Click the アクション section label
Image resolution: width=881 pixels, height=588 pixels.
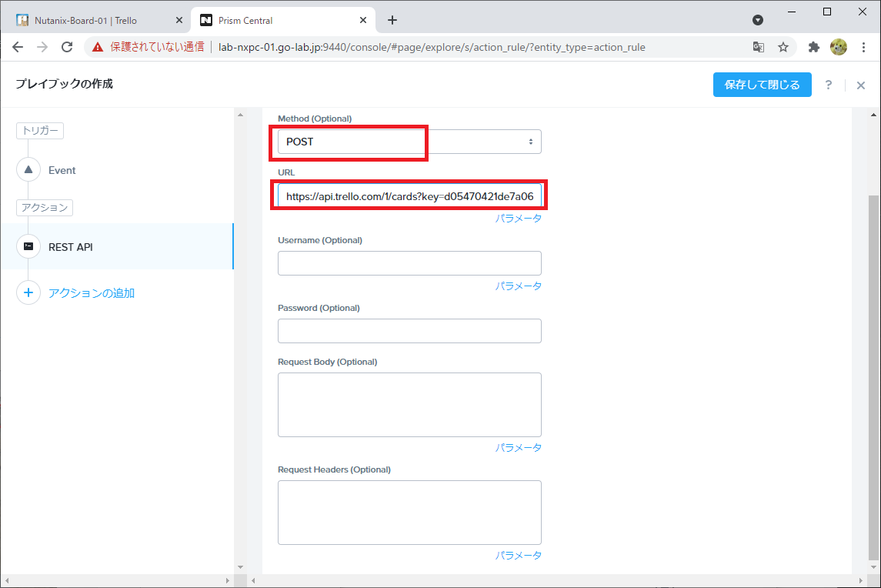coord(45,208)
